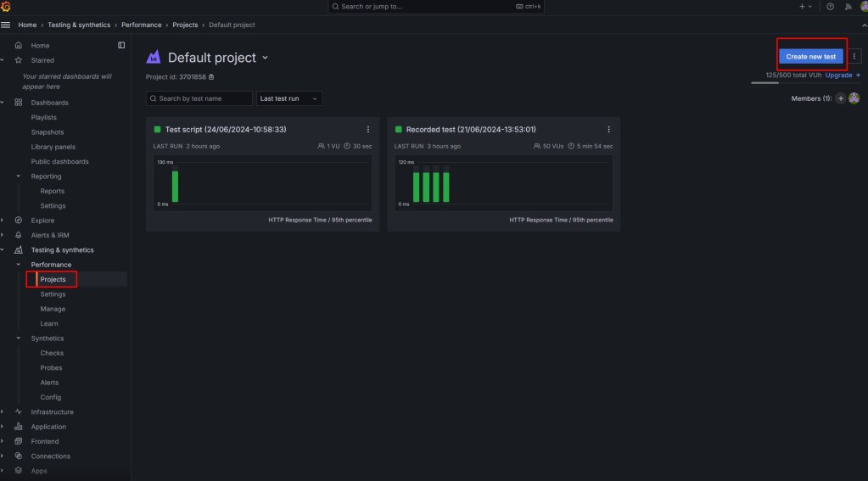Click the Search by test name field
Image resolution: width=868 pixels, height=481 pixels.
point(199,98)
